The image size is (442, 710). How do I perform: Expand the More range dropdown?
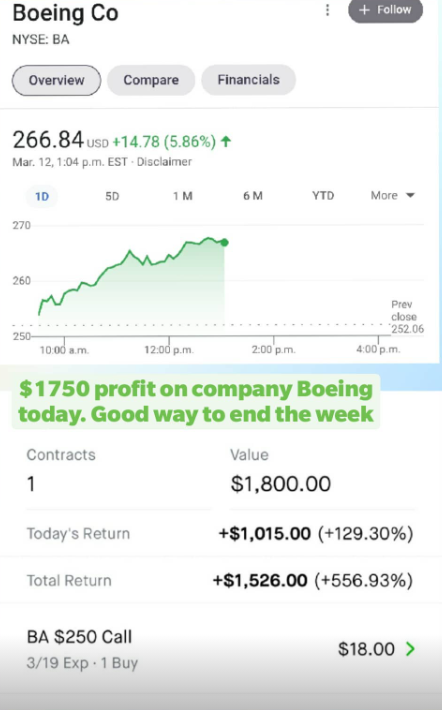pos(392,195)
